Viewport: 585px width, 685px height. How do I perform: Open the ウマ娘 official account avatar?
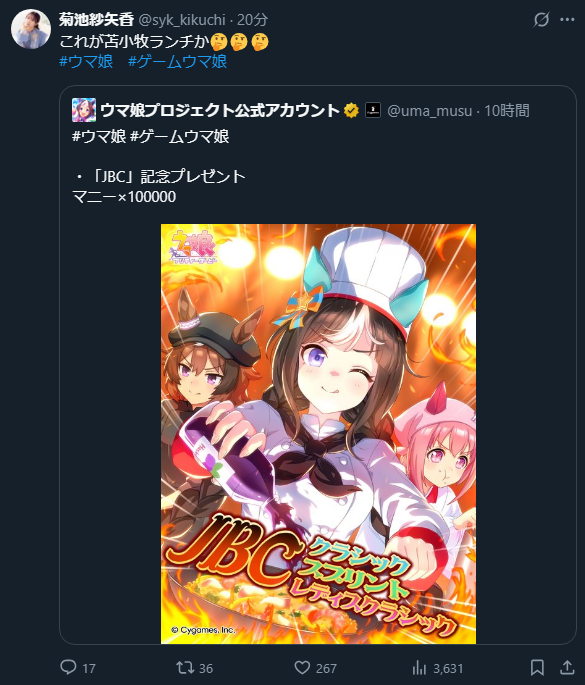pyautogui.click(x=84, y=110)
